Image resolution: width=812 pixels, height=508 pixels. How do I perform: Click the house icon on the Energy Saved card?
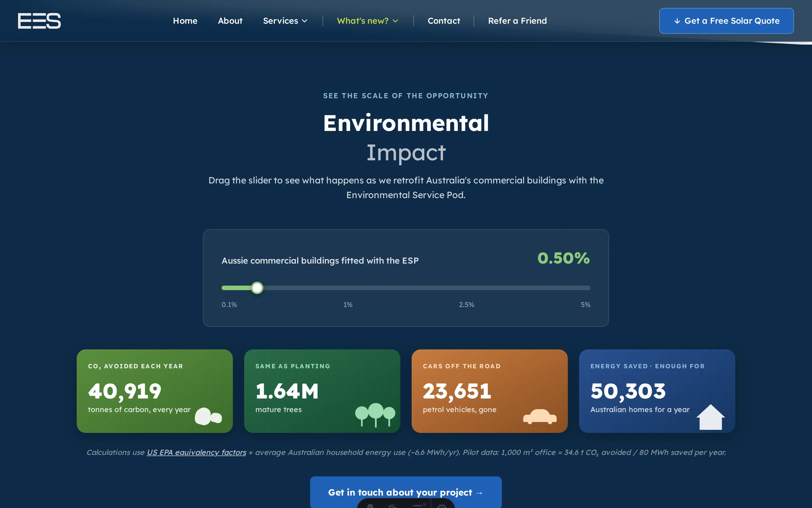pos(711,417)
